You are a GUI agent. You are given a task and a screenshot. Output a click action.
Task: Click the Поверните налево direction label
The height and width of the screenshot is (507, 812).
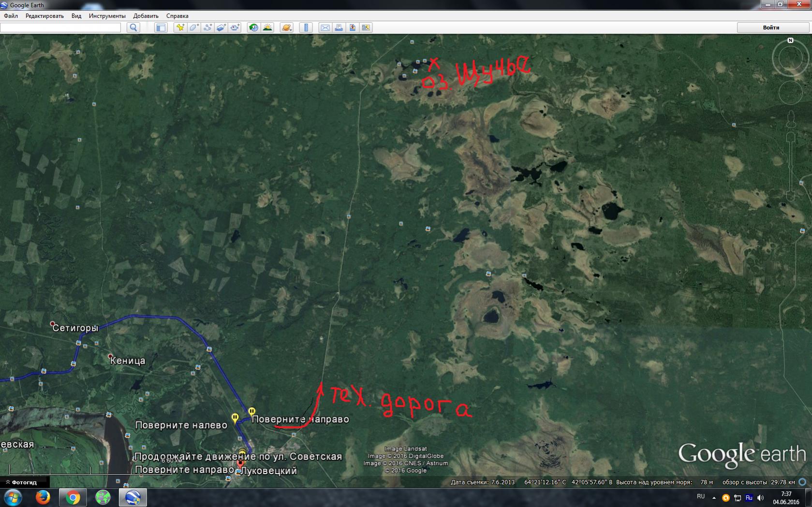click(181, 425)
